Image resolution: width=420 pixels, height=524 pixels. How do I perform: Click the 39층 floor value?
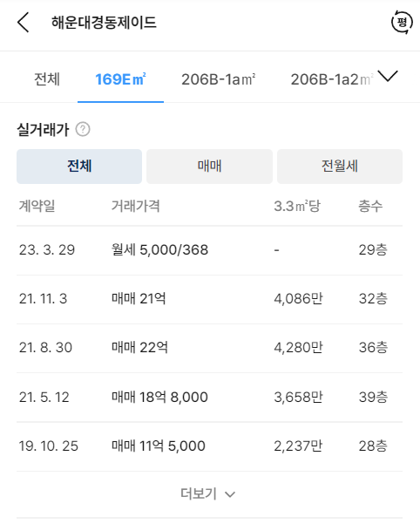(x=373, y=397)
